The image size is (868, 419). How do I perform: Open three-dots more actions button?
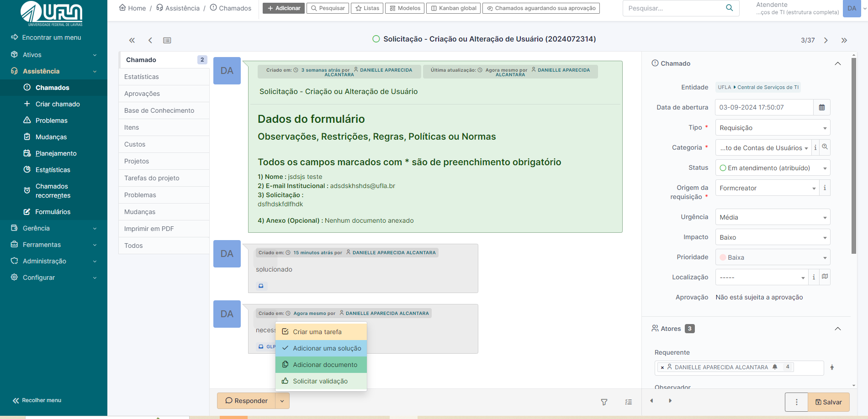(x=796, y=402)
